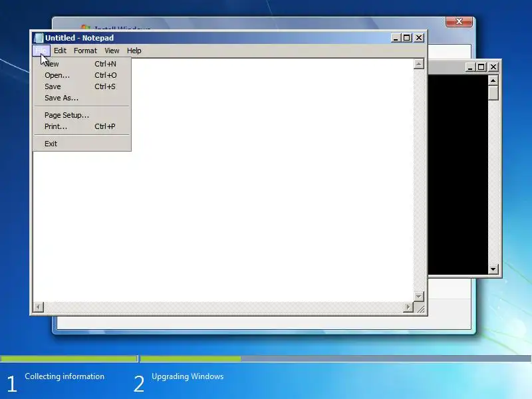Image resolution: width=532 pixels, height=399 pixels.
Task: Open the View menu in Notepad
Action: click(x=112, y=51)
